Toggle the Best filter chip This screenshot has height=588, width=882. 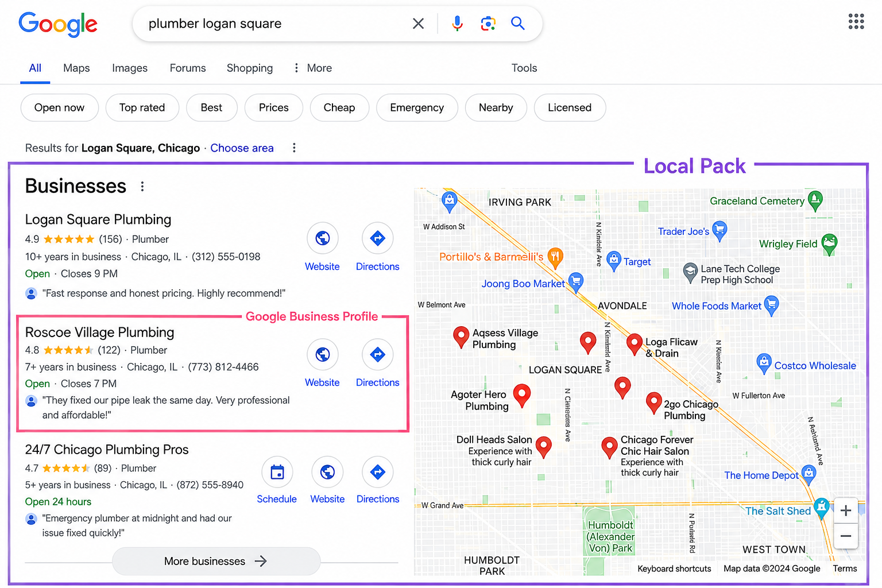[211, 107]
